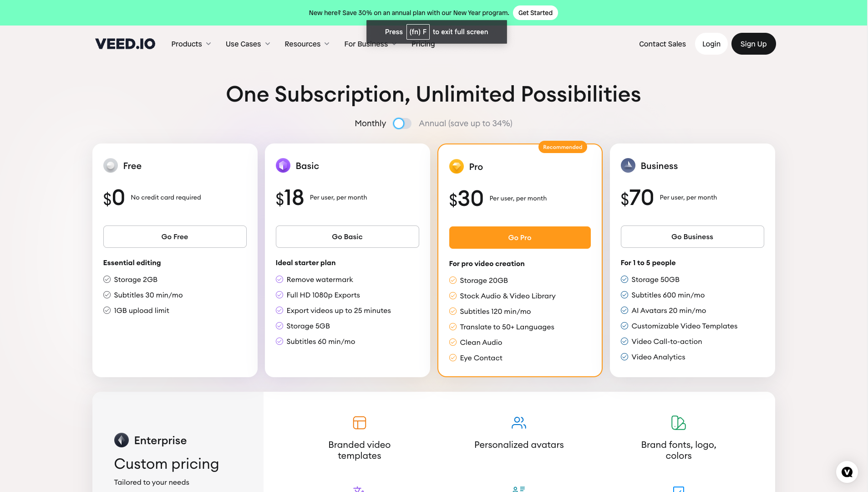
Task: Click the orange Go Pro button
Action: [x=520, y=237]
